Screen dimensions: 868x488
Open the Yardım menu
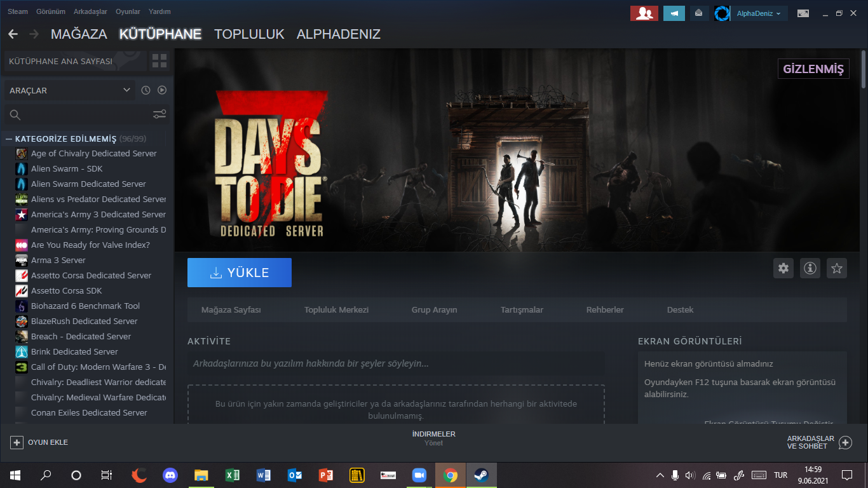pyautogui.click(x=159, y=11)
